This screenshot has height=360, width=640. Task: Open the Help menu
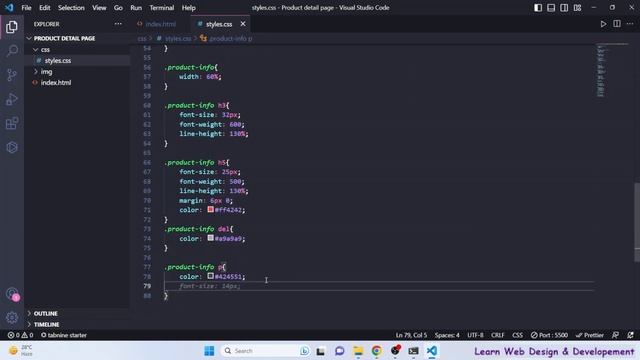[x=188, y=8]
